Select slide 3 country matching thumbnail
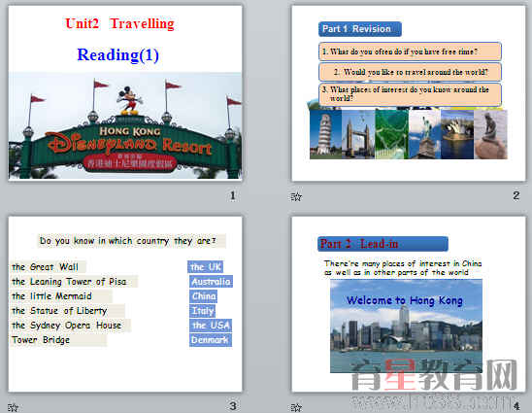This screenshot has width=532, height=413. point(125,304)
